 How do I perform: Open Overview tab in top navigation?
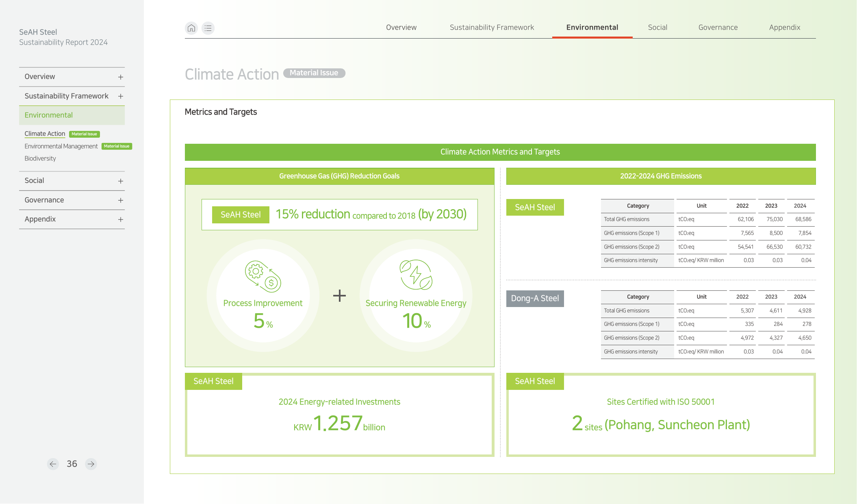coord(401,27)
